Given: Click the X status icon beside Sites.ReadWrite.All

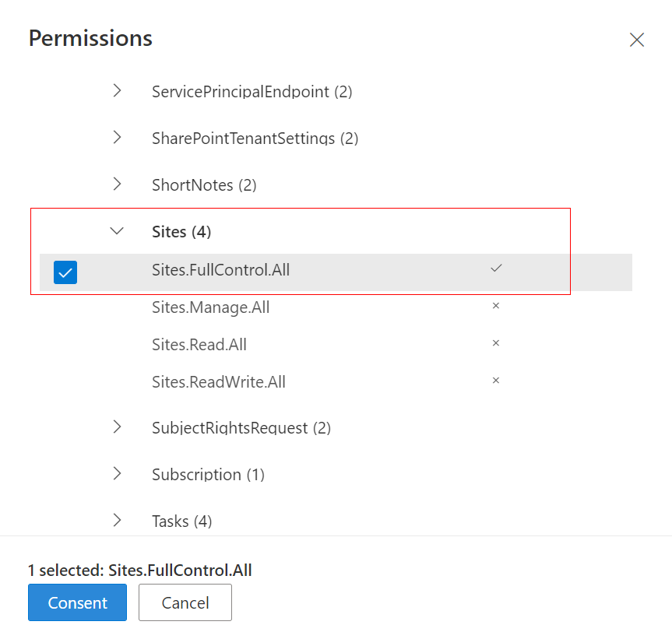Looking at the screenshot, I should [496, 381].
